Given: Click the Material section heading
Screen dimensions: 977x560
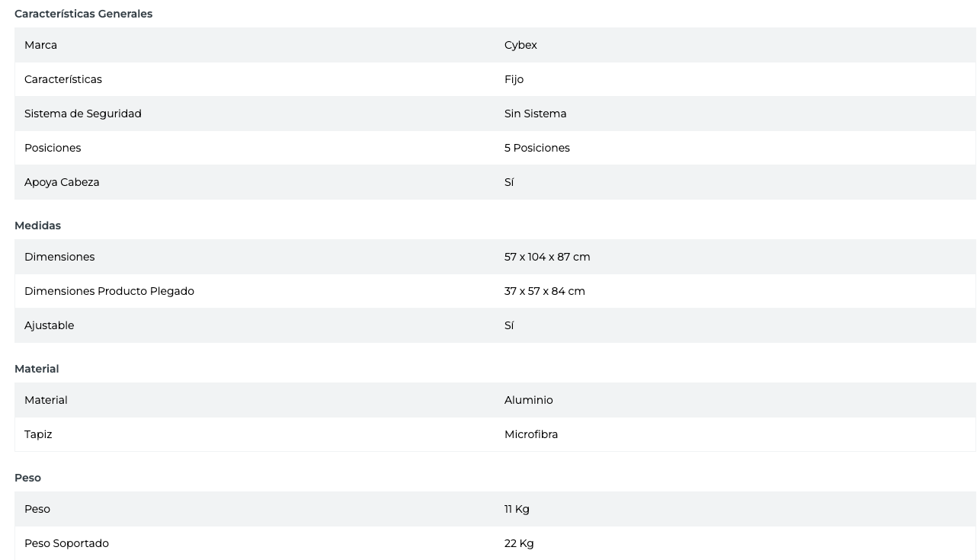Looking at the screenshot, I should pyautogui.click(x=37, y=369).
